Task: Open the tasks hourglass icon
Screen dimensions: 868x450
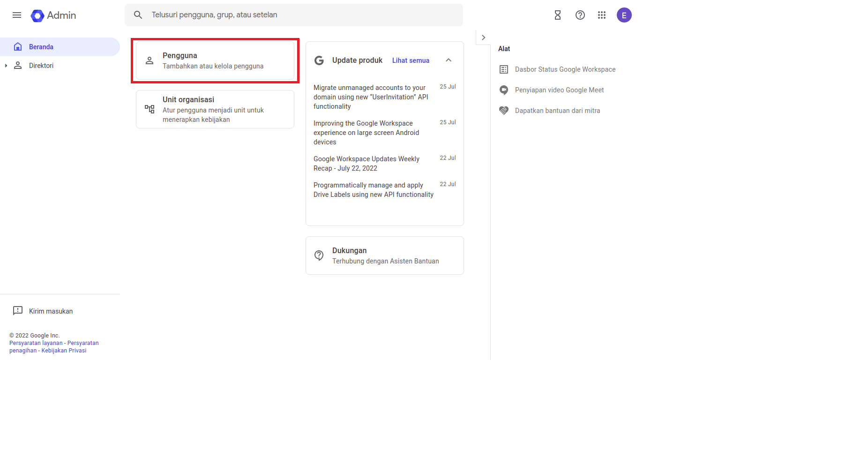Action: (558, 15)
